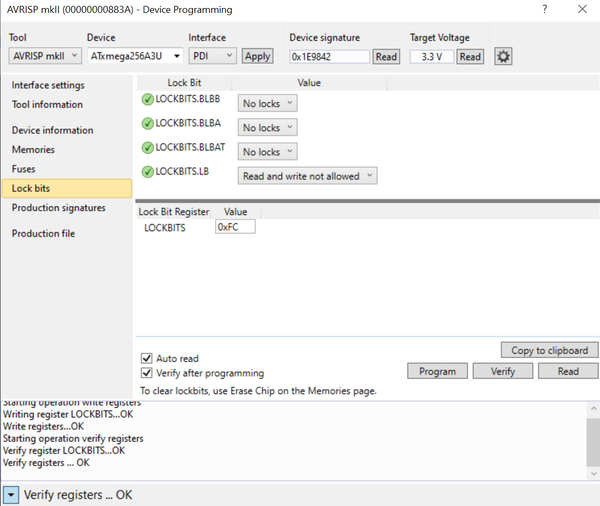Close the Device Programming window
This screenshot has height=506, width=600.
[582, 9]
